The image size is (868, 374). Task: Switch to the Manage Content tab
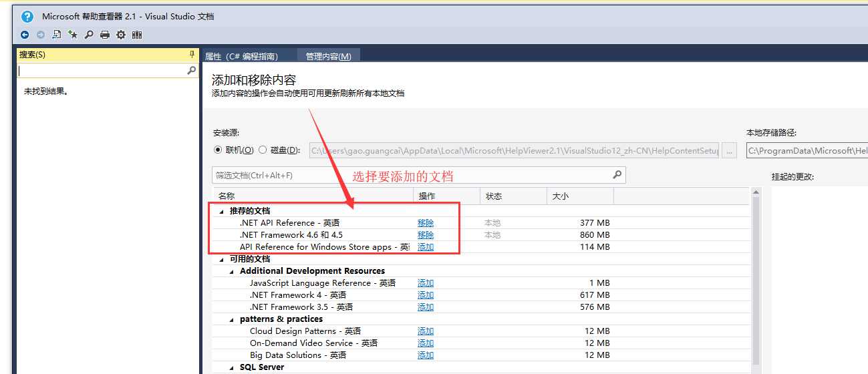[328, 56]
